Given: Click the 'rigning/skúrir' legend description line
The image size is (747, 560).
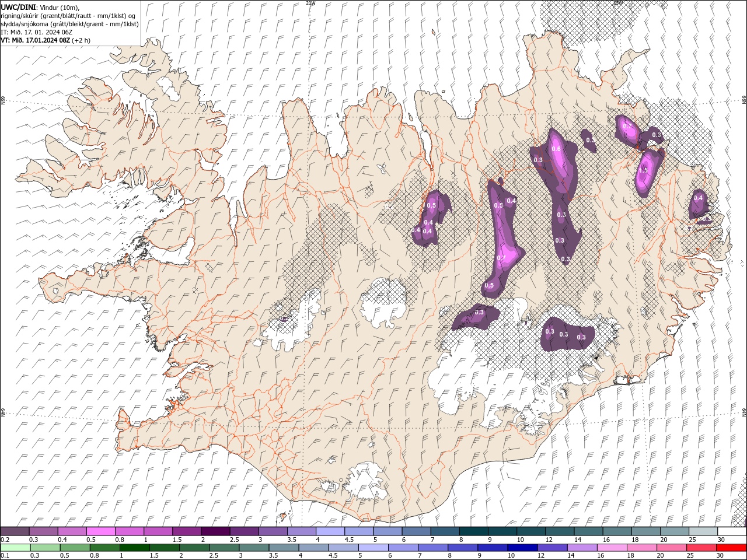Looking at the screenshot, I should click(x=68, y=16).
